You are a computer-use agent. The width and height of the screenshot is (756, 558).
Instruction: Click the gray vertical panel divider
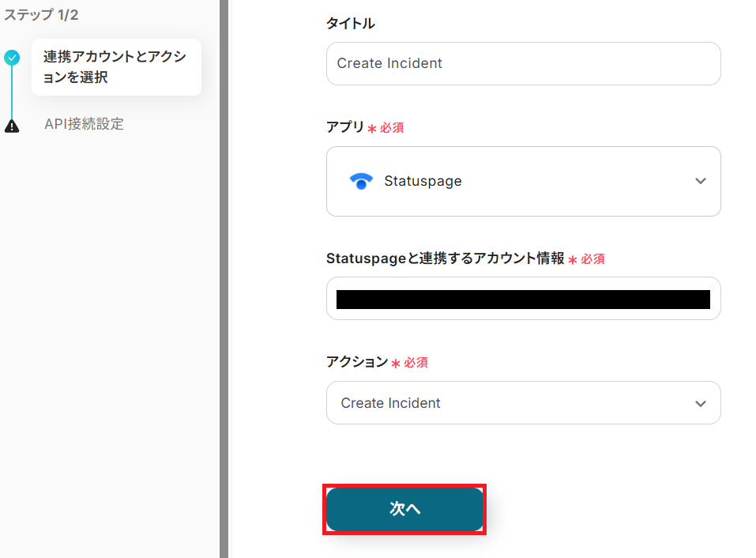pos(224,279)
